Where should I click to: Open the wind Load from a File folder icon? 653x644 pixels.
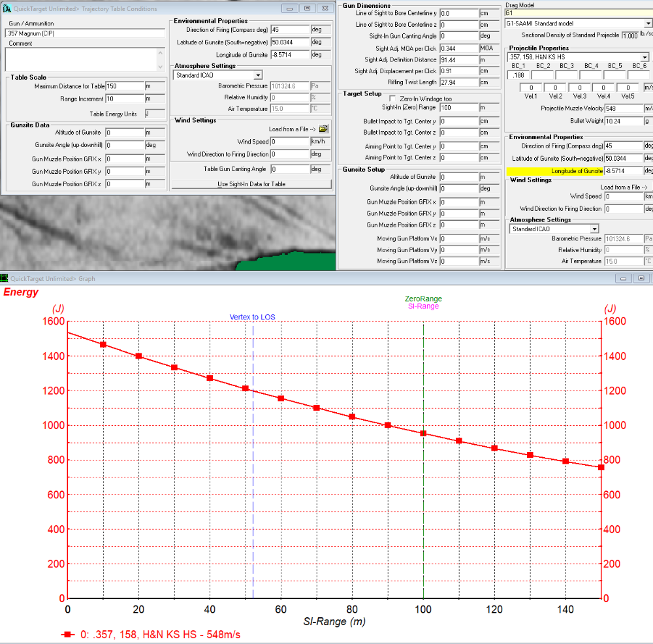point(324,129)
